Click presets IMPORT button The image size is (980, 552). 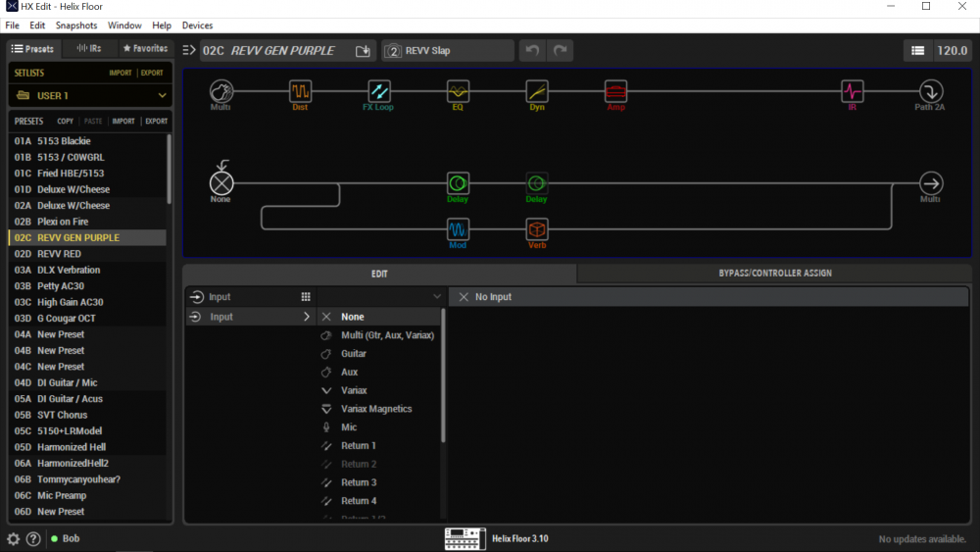123,122
